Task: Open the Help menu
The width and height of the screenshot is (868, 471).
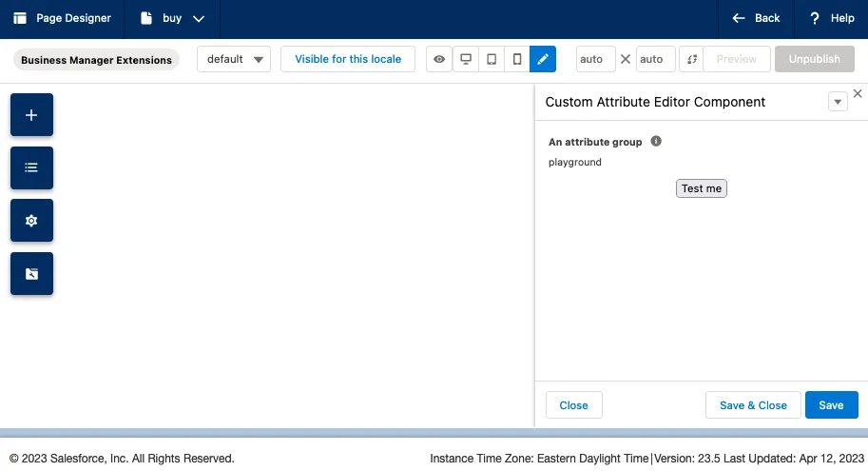Action: point(831,18)
